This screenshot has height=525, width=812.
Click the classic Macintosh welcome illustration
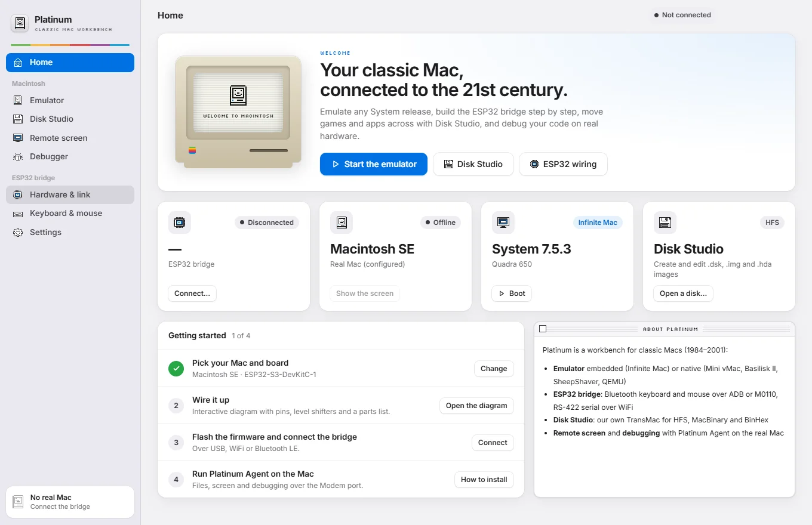[238, 112]
